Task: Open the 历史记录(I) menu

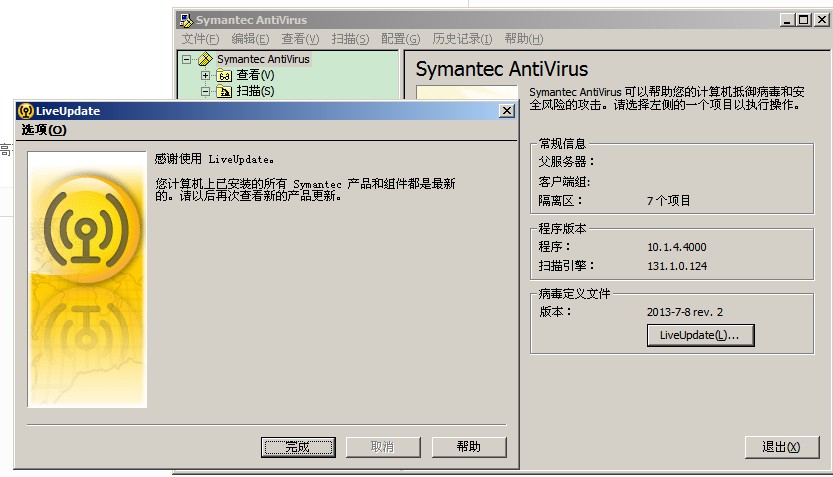Action: click(462, 39)
